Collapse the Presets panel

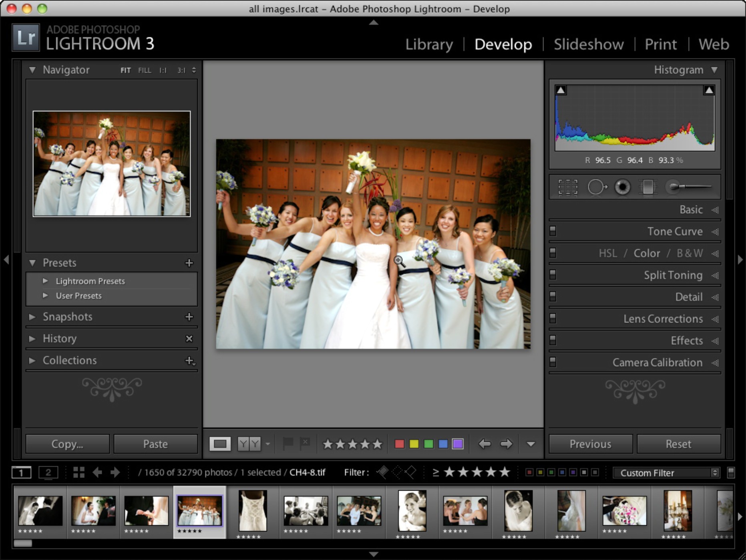32,263
